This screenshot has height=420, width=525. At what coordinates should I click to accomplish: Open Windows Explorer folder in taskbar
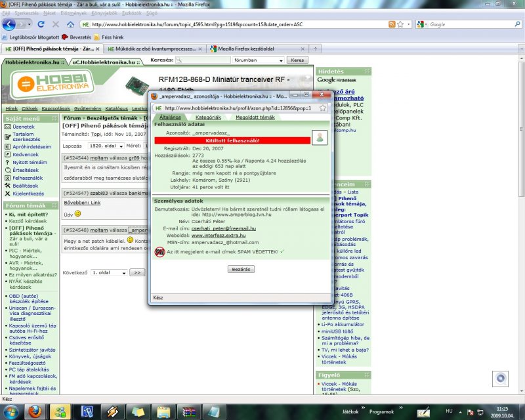163,411
